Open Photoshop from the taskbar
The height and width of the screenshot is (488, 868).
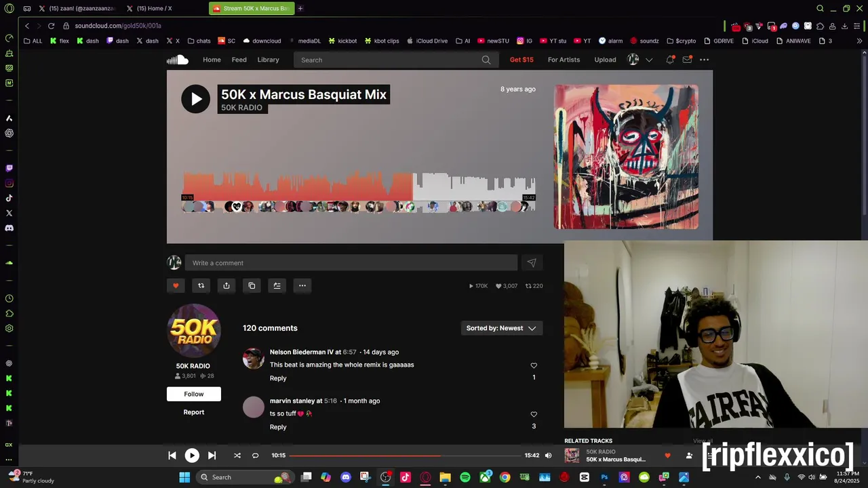pos(604,477)
